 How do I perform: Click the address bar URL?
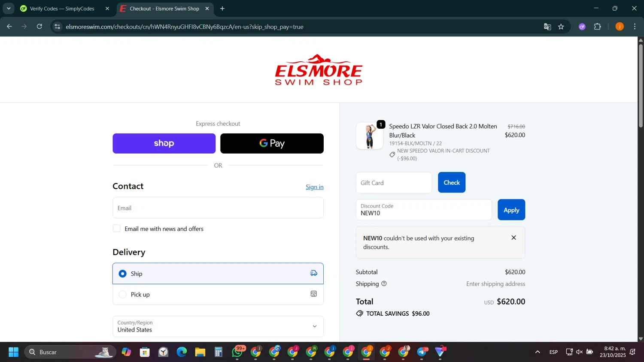[x=185, y=27]
